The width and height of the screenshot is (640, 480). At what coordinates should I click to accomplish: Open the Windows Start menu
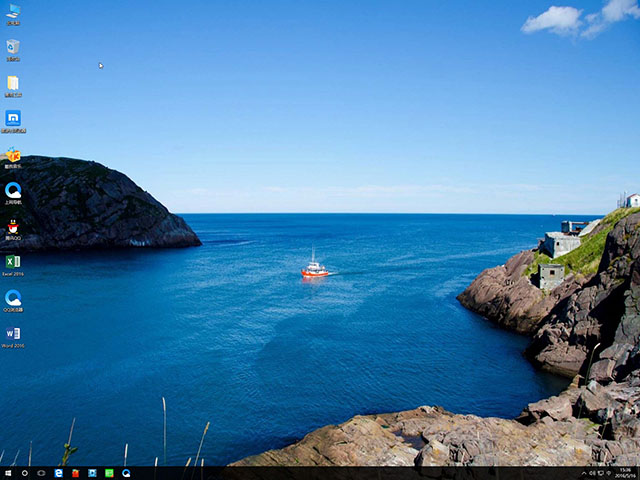pos(8,473)
